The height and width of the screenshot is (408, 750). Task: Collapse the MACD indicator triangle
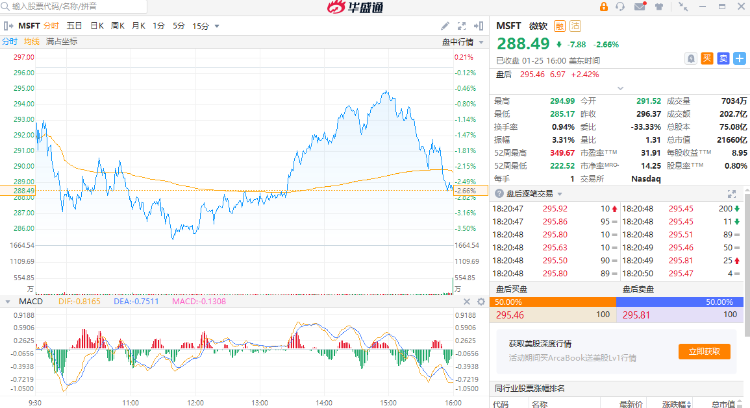(8, 301)
